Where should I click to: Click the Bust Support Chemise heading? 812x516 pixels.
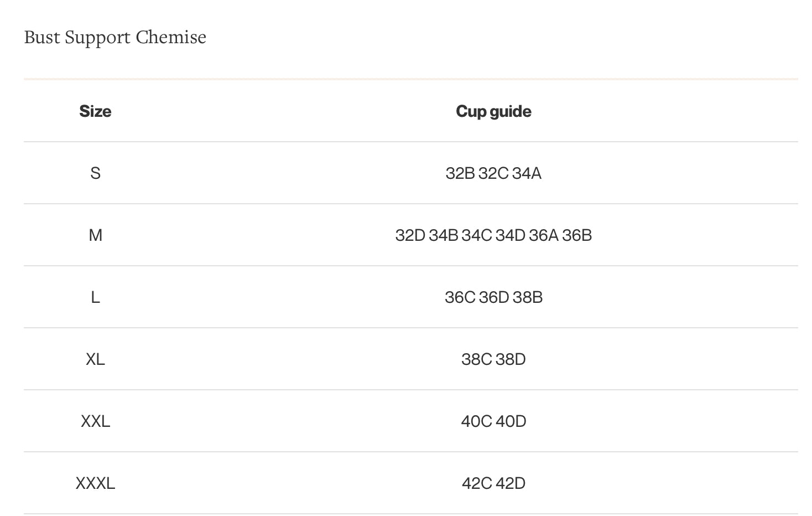click(x=115, y=37)
